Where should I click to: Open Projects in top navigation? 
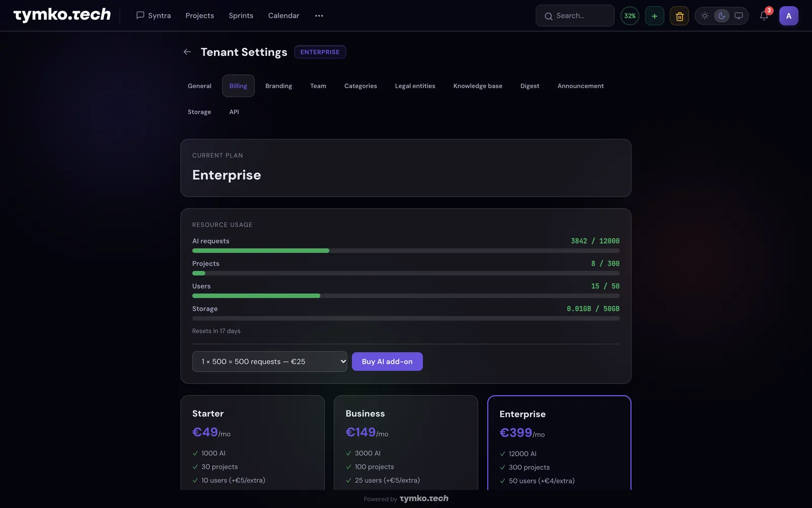(x=199, y=16)
